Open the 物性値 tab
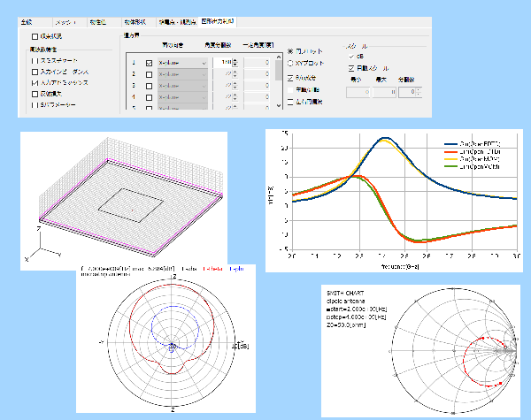 [104, 22]
